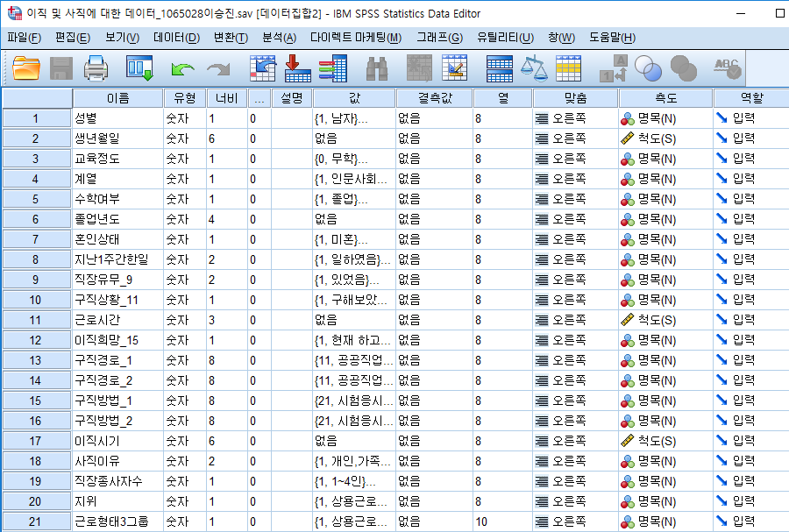Click the Undo arrow icon

(182, 67)
